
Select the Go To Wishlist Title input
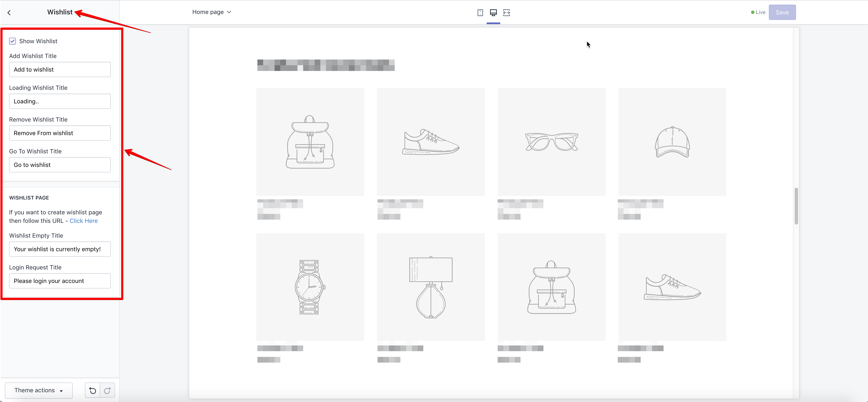(x=60, y=165)
